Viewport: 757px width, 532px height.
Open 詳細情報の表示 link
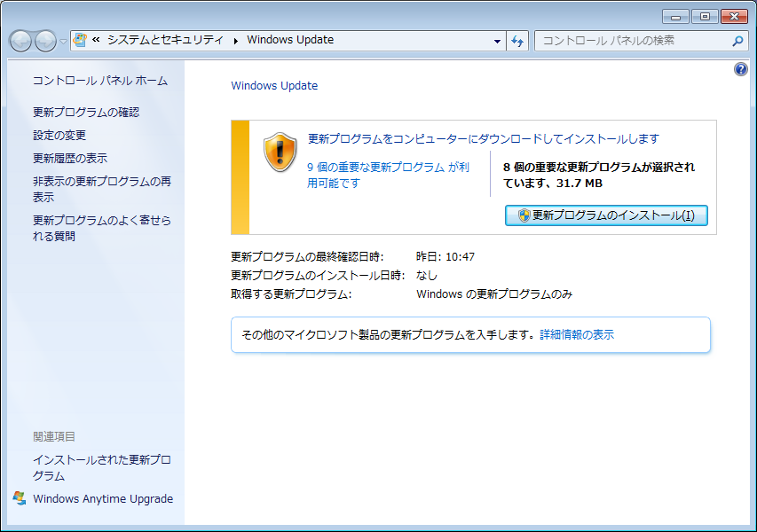click(x=577, y=335)
